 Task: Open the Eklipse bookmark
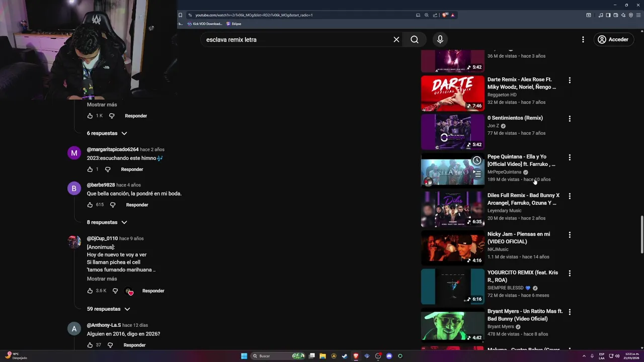pos(233,24)
